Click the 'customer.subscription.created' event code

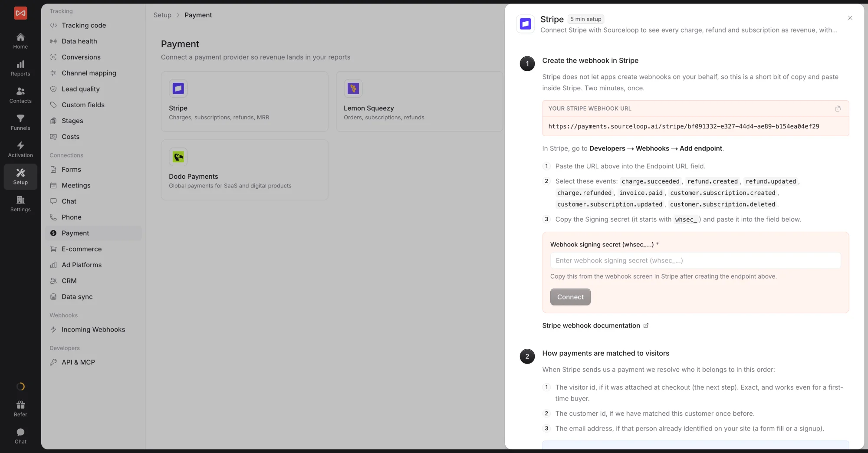click(722, 193)
